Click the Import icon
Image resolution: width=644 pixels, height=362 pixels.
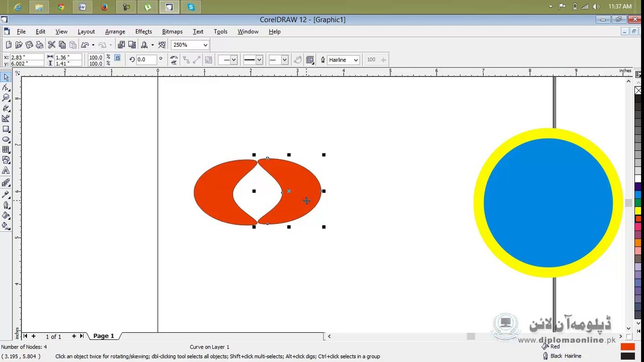coord(121,45)
